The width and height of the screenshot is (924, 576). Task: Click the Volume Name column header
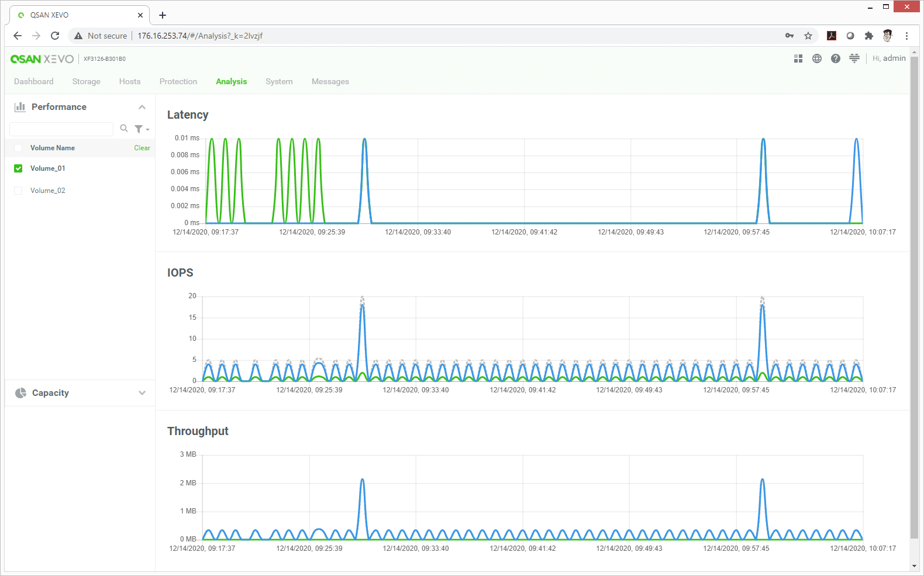(53, 148)
